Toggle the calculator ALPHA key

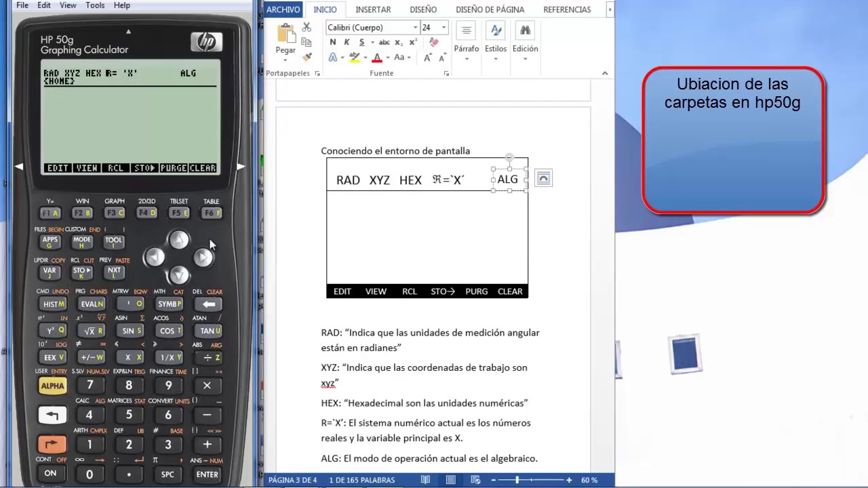[x=52, y=386]
